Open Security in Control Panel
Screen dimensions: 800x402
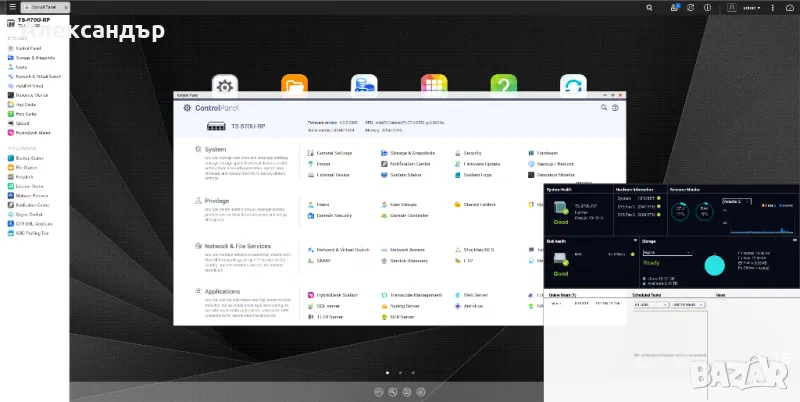point(468,153)
